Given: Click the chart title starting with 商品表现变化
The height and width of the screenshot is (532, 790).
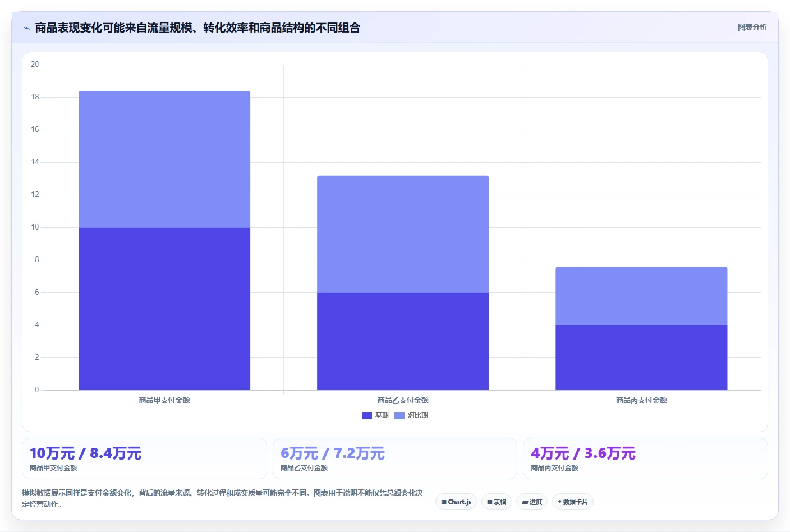Looking at the screenshot, I should pyautogui.click(x=197, y=27).
